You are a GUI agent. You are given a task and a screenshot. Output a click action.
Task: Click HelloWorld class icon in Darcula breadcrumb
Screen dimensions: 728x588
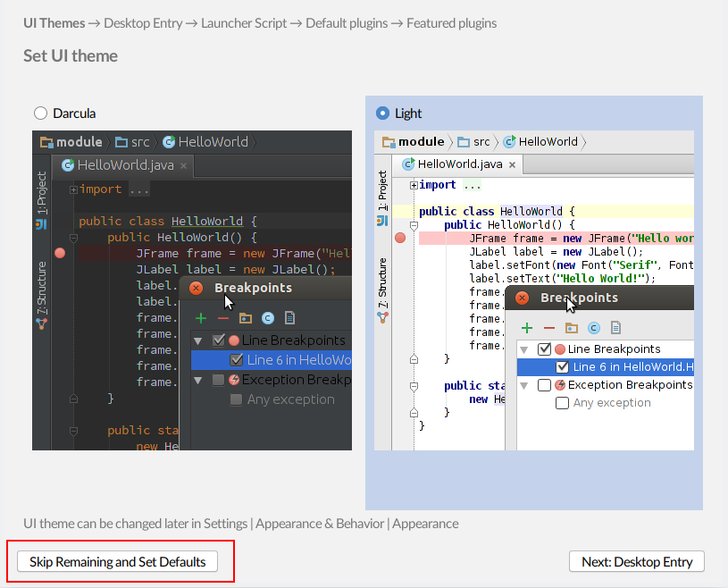point(169,142)
